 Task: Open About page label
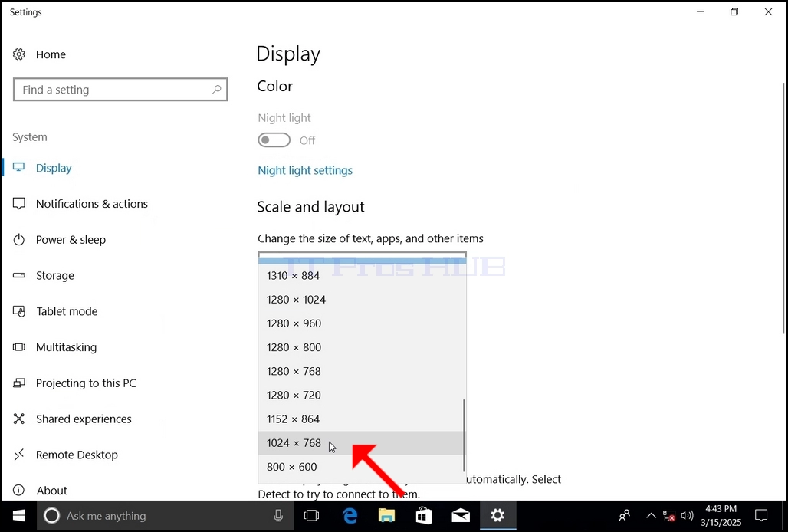[x=52, y=491]
